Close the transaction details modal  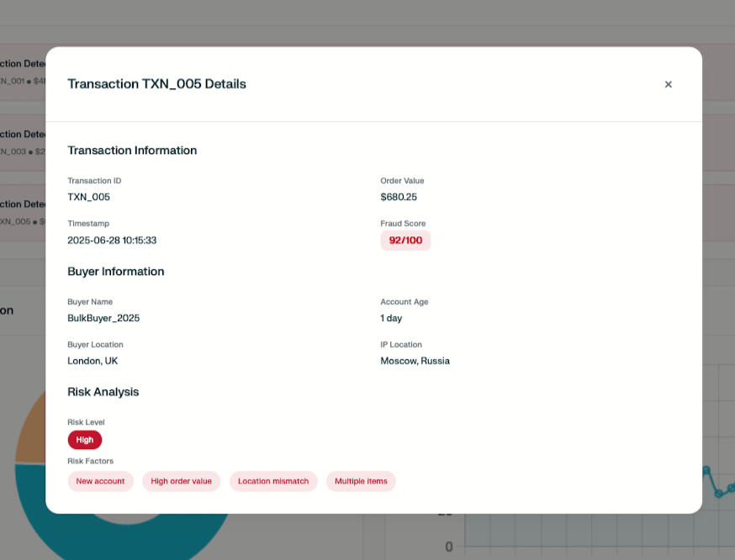pyautogui.click(x=668, y=84)
